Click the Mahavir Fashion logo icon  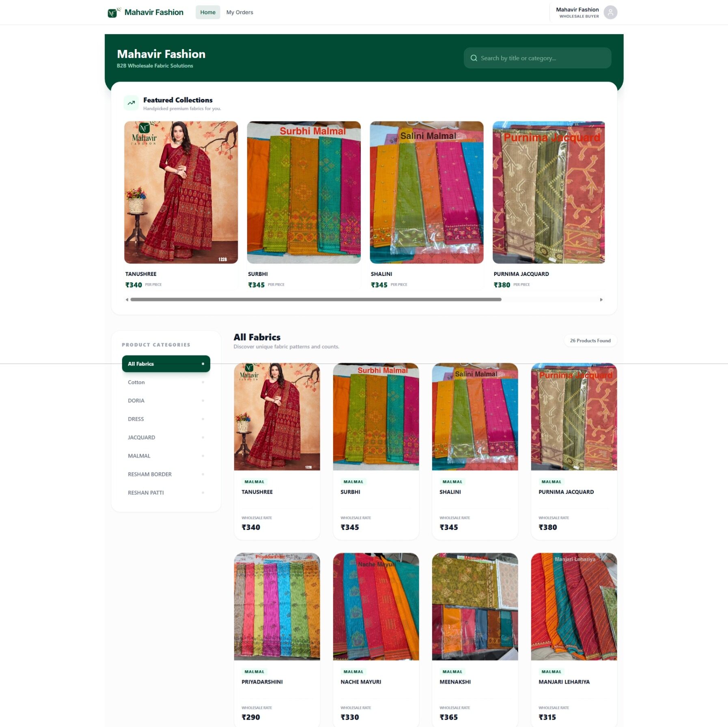tap(113, 13)
